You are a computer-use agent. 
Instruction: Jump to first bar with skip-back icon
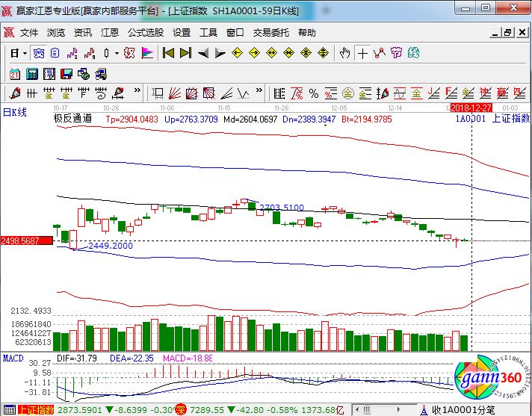coord(168,53)
